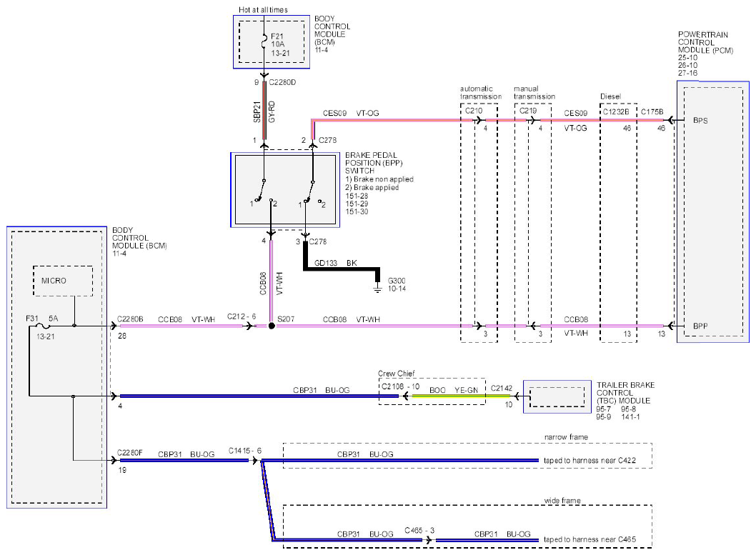This screenshot has height=555, width=756.
Task: Select the 'manual transmission' label
Action: click(x=534, y=93)
